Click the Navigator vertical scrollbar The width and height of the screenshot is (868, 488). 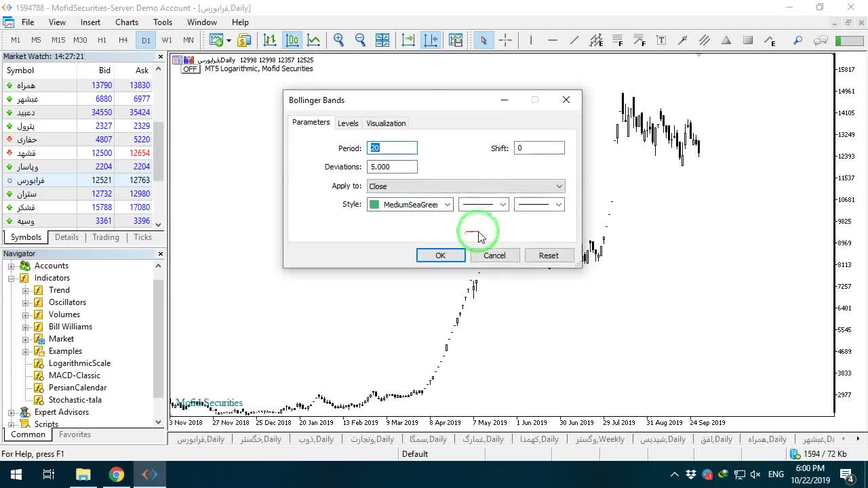(159, 343)
